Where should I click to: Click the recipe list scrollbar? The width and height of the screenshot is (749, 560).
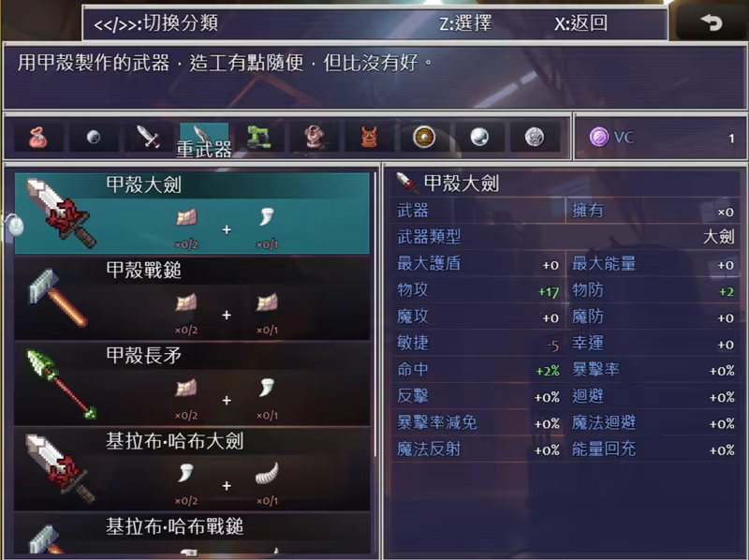375,314
